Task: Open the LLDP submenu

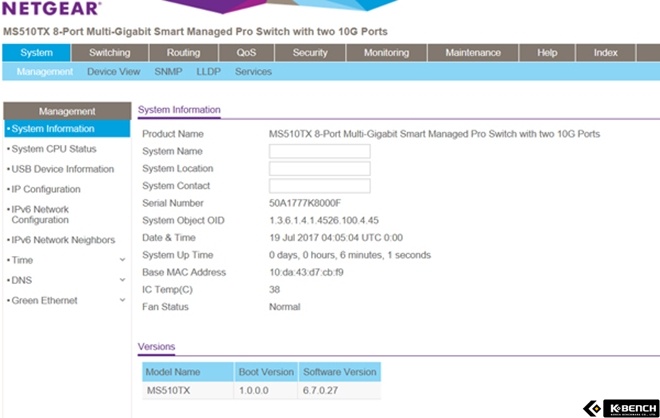Action: coord(208,72)
